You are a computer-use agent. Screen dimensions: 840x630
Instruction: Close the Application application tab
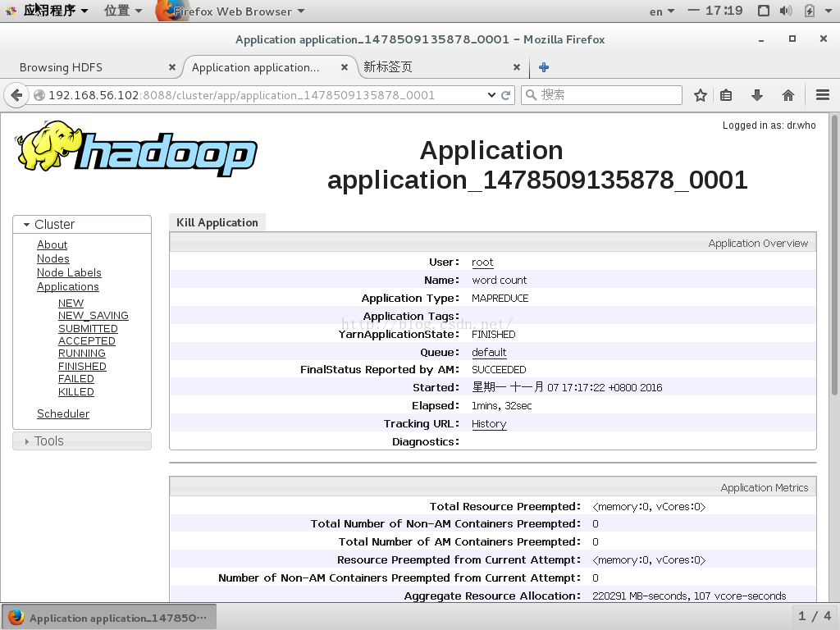click(345, 67)
